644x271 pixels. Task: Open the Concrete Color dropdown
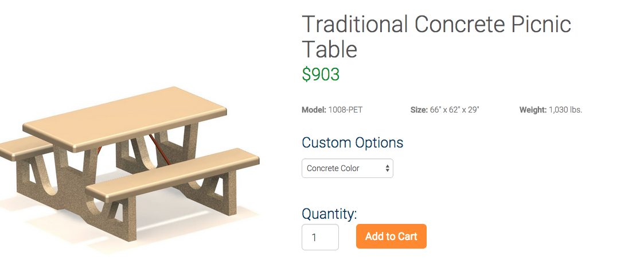[347, 168]
